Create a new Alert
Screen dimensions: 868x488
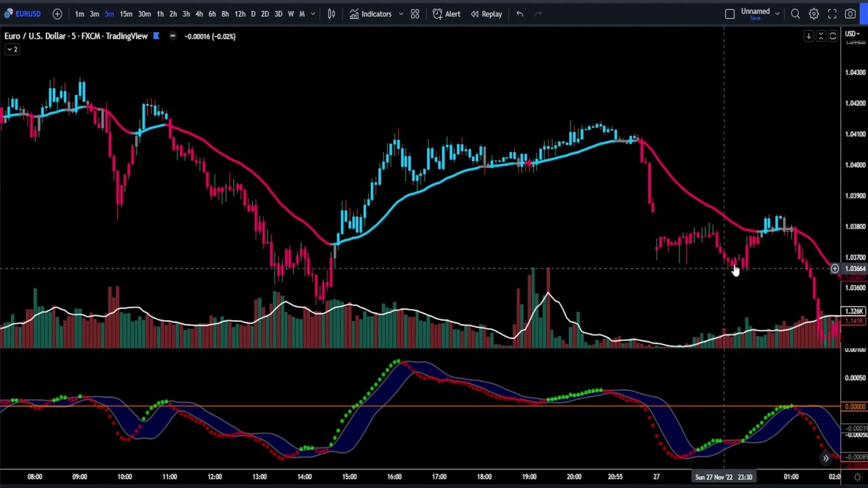[x=446, y=14]
